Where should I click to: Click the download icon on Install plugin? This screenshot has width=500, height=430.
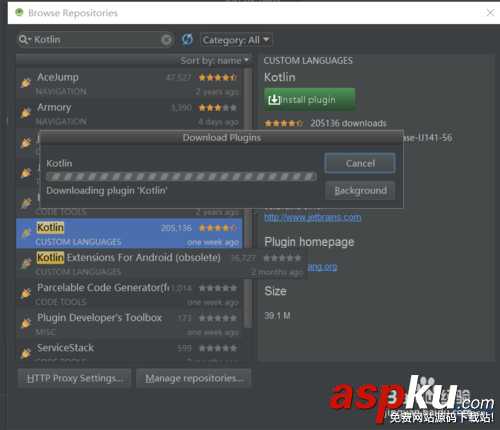click(x=274, y=99)
